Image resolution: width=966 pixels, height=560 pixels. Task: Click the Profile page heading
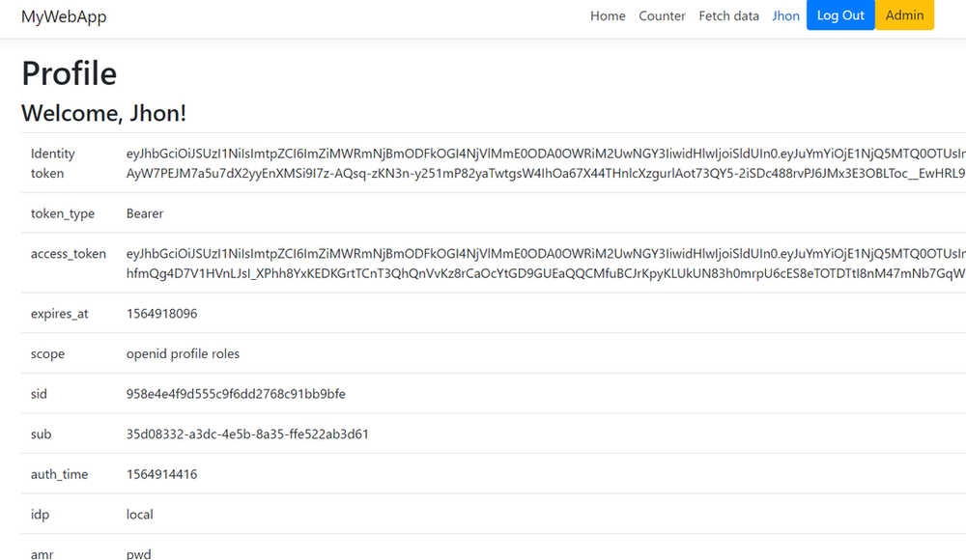[x=70, y=73]
